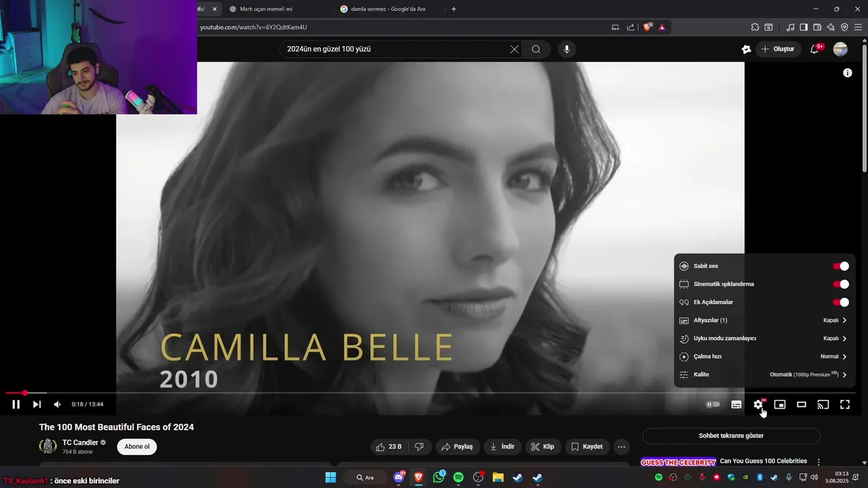
Task: Open the Brave Wallet icon
Action: coord(817,27)
